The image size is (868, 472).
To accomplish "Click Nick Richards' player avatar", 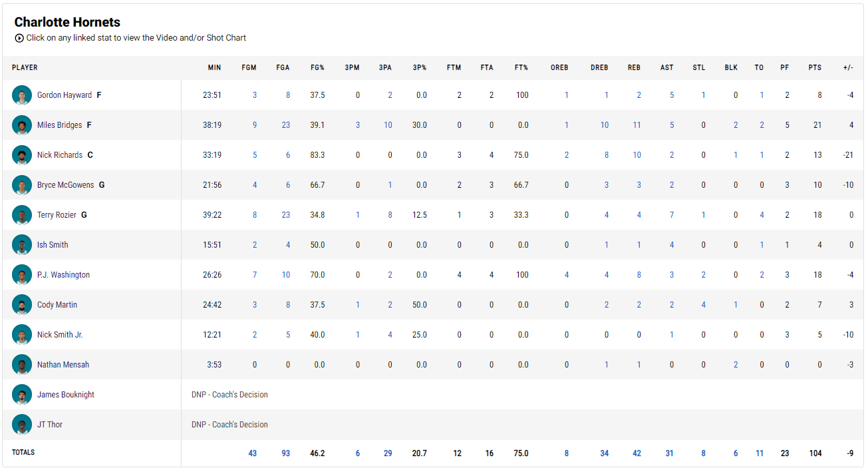I will (x=22, y=155).
